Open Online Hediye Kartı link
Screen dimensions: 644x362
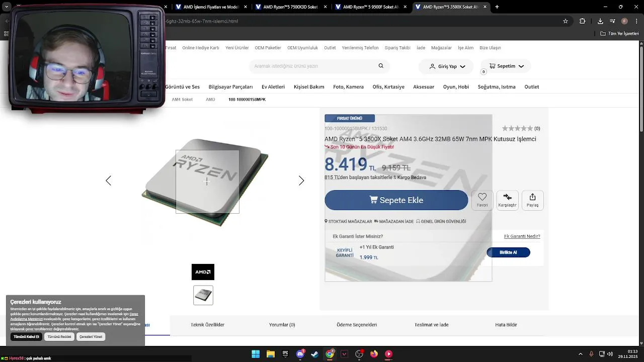click(200, 48)
